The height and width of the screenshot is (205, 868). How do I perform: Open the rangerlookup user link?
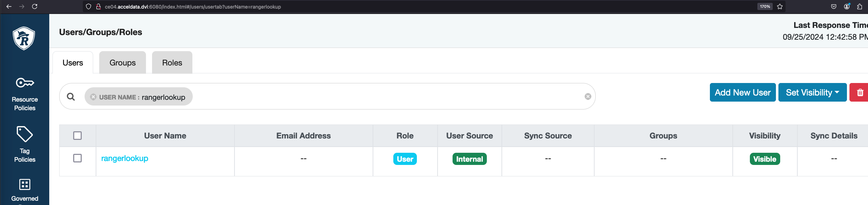[125, 158]
